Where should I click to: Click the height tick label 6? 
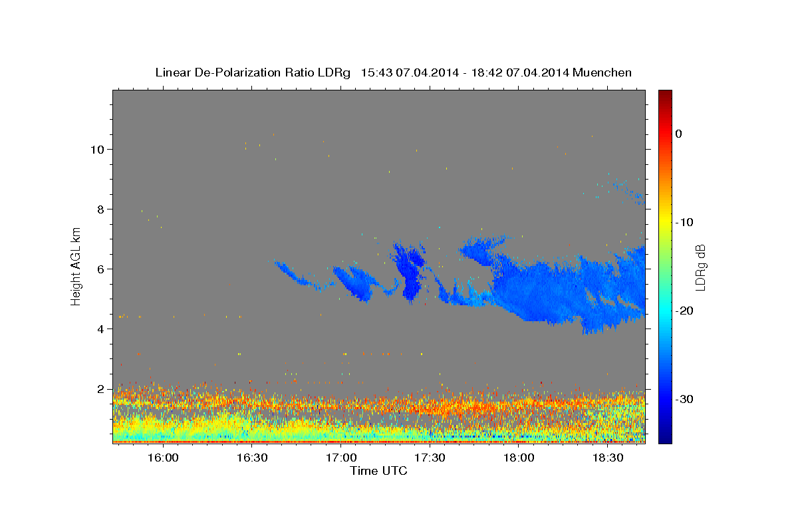pos(101,269)
